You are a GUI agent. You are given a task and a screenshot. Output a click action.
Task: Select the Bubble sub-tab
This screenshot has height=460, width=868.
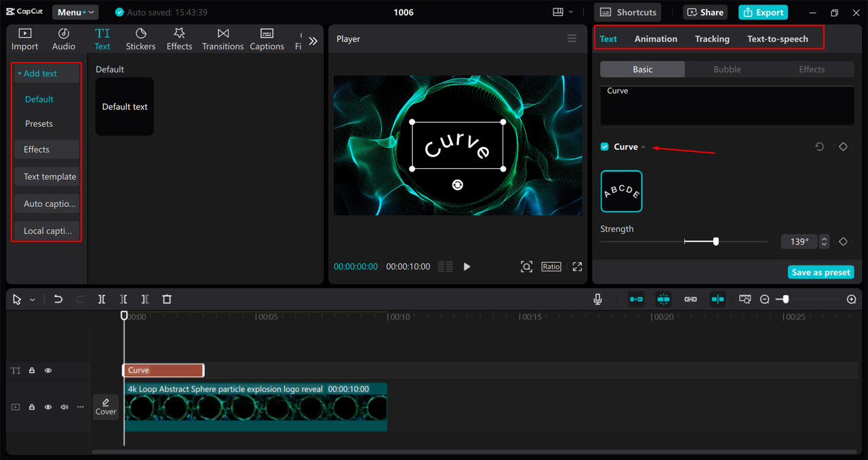pyautogui.click(x=727, y=69)
